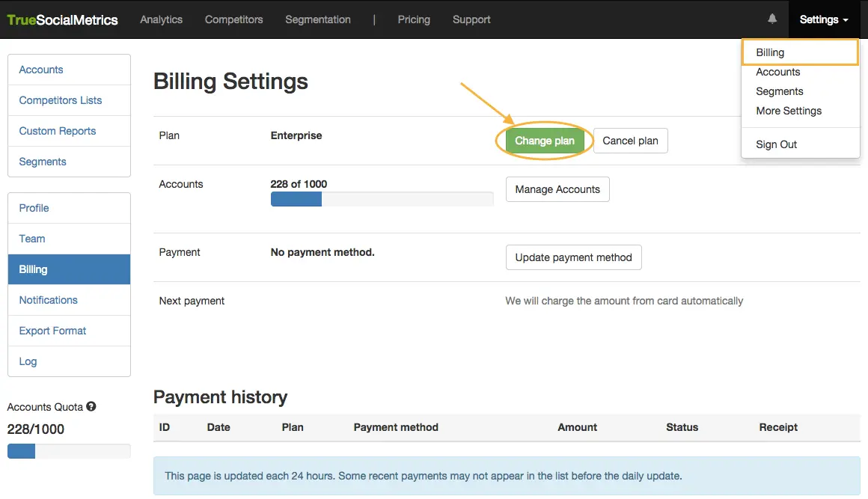The height and width of the screenshot is (499, 868).
Task: Expand the Settings dropdown menu
Action: [823, 19]
